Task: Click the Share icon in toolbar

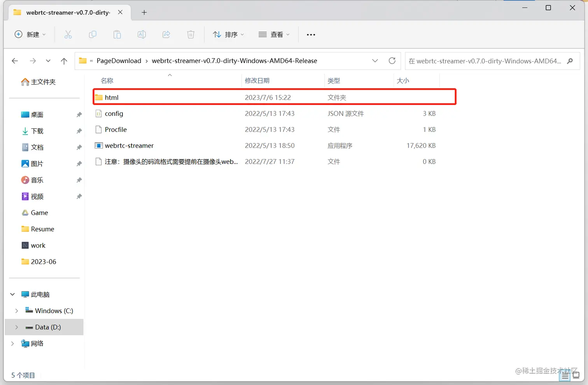Action: pos(166,35)
